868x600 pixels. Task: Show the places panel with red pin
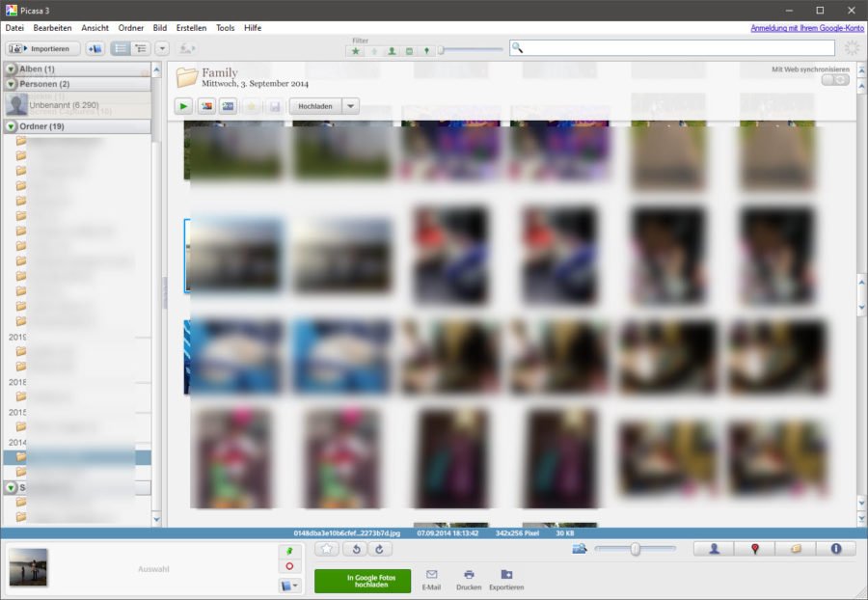(x=754, y=549)
